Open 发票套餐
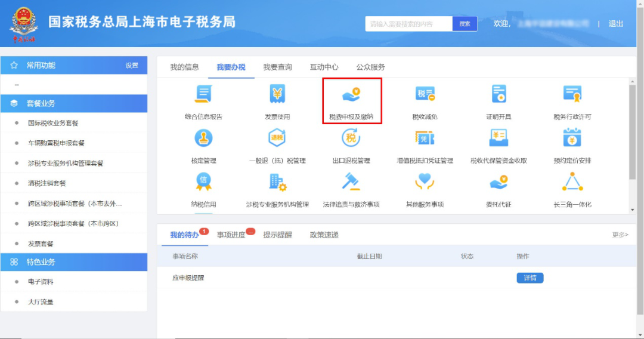Screen dimensions: 644x339 coord(41,244)
